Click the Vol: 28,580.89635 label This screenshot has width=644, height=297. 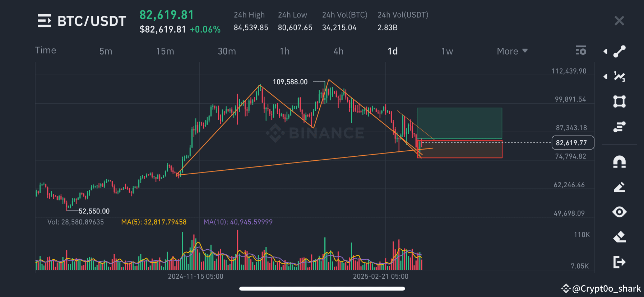click(x=75, y=222)
